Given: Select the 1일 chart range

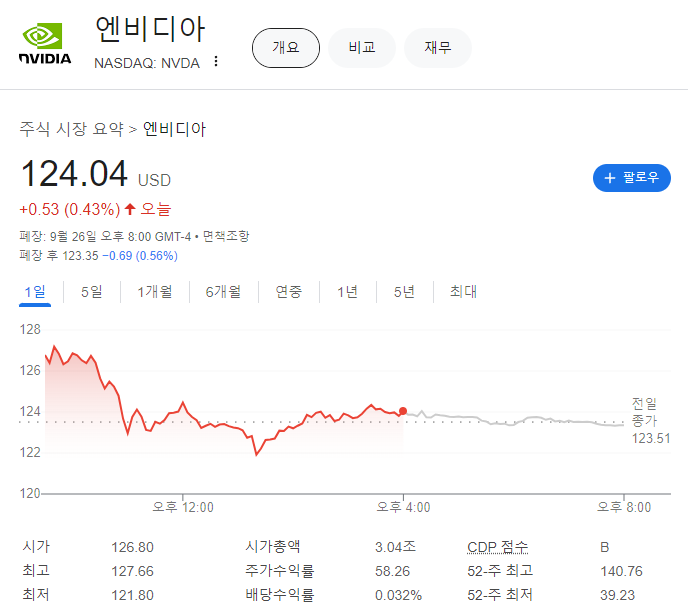Looking at the screenshot, I should [35, 292].
